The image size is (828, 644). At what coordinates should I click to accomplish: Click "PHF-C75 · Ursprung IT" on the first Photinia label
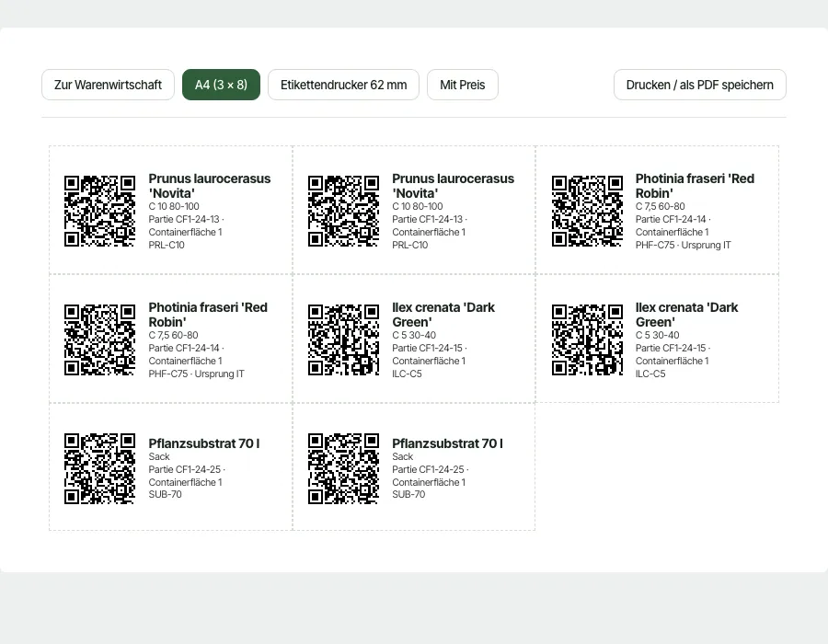[x=684, y=245]
